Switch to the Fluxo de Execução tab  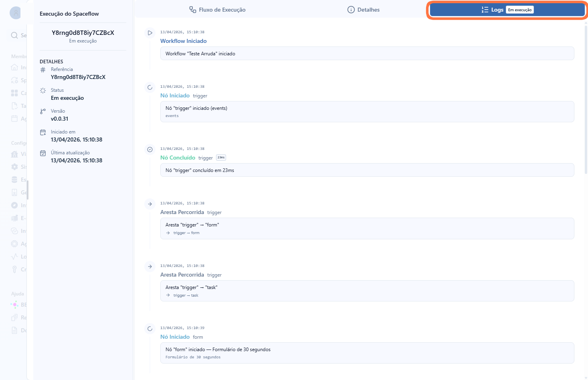[218, 10]
